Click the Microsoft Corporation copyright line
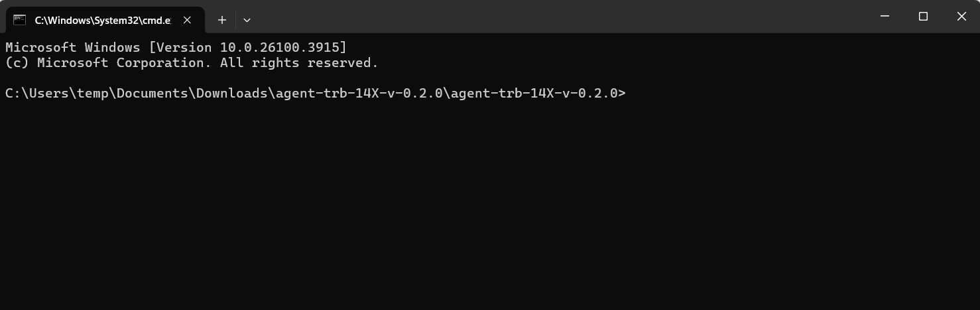This screenshot has height=310, width=980. 192,63
